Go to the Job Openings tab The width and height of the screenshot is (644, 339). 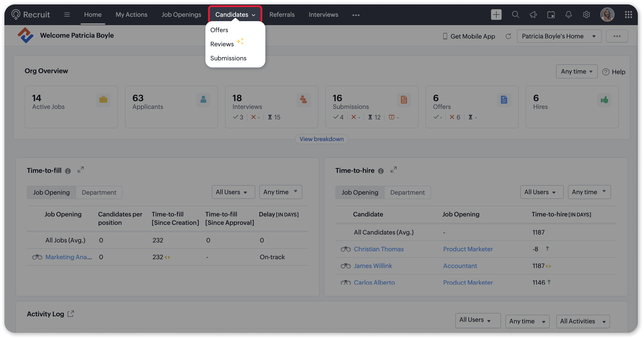(181, 15)
